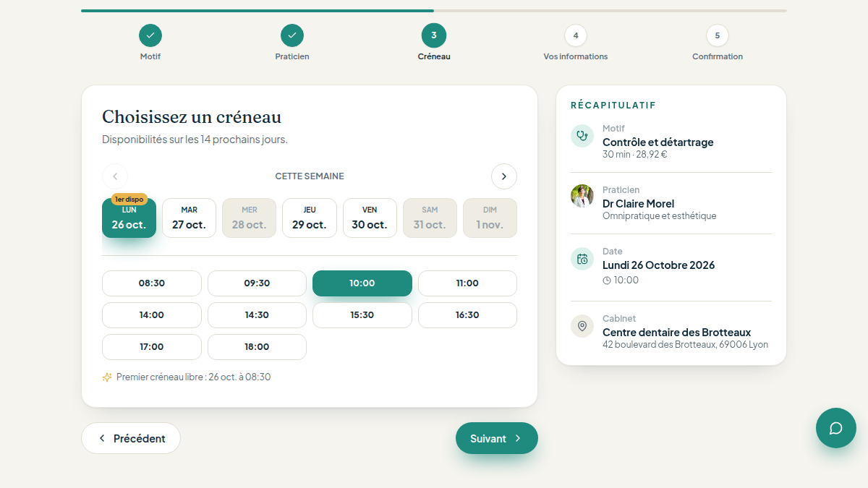Choose the 16:30 time slot
The image size is (868, 488).
[467, 315]
